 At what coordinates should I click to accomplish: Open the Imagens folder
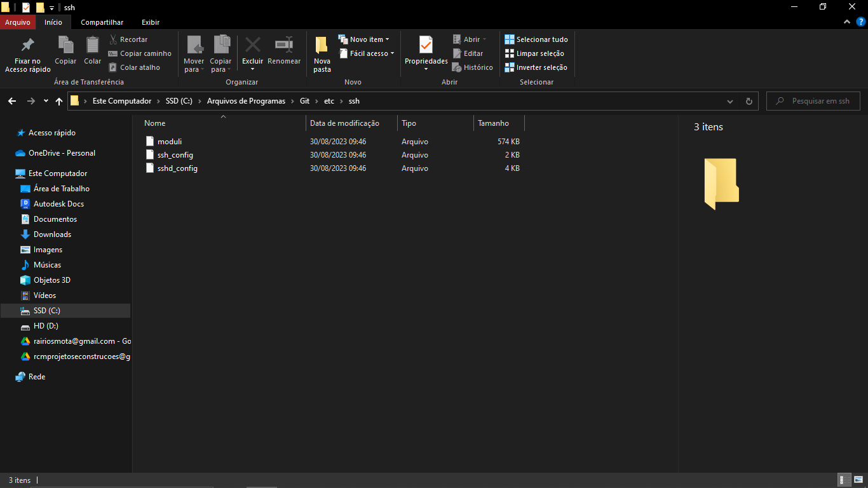pos(48,250)
